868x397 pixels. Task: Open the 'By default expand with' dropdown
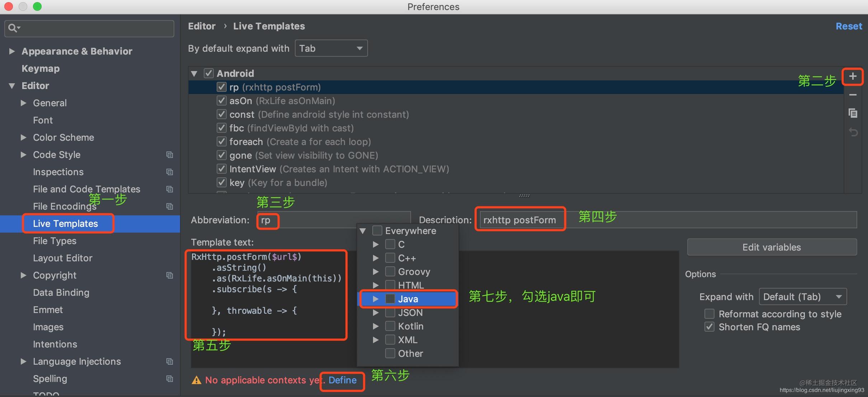click(331, 48)
